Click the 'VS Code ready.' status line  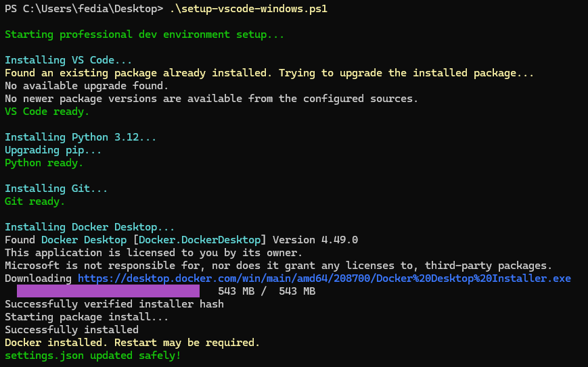click(47, 112)
